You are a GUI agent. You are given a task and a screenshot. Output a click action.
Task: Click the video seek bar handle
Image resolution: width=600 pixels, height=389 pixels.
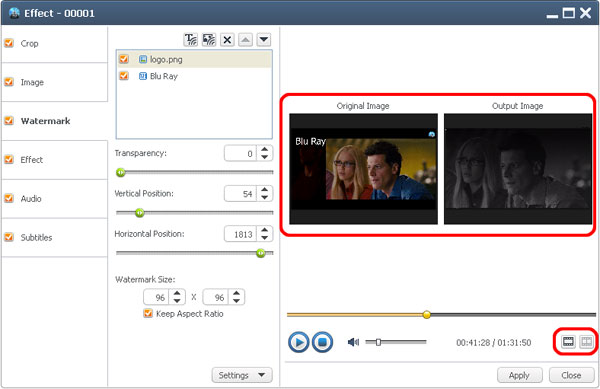[x=427, y=314]
